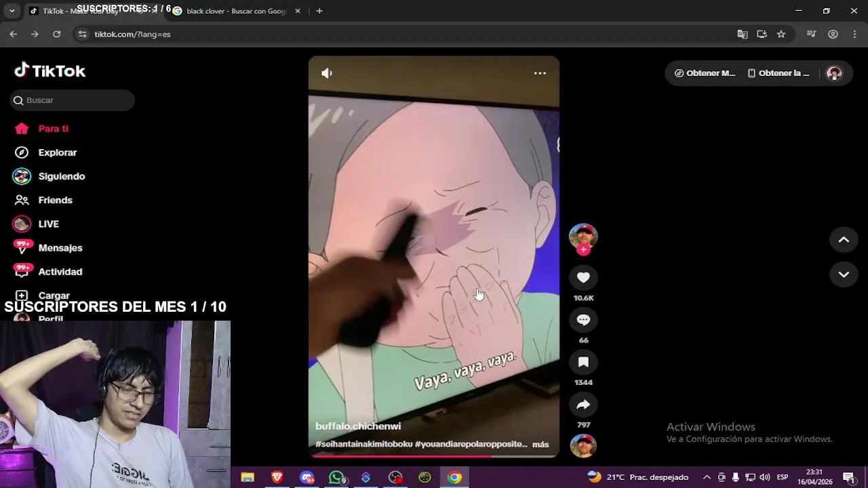Open the LIVE section
868x488 pixels.
tap(48, 224)
